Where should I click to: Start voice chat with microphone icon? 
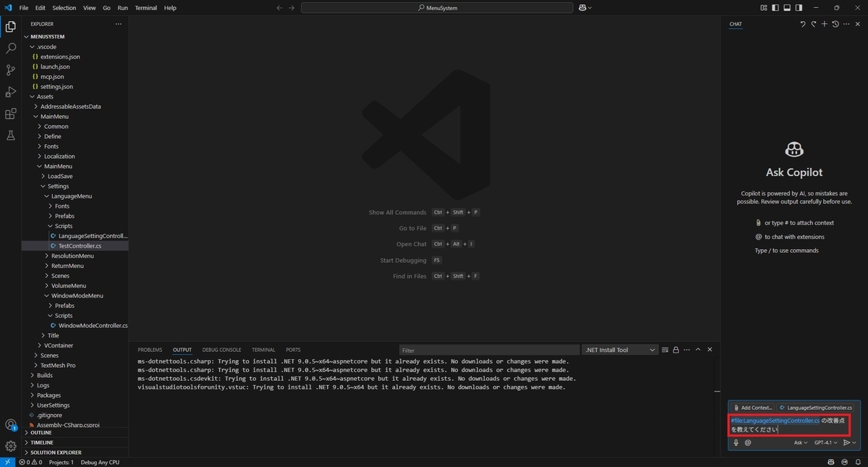[x=736, y=442]
